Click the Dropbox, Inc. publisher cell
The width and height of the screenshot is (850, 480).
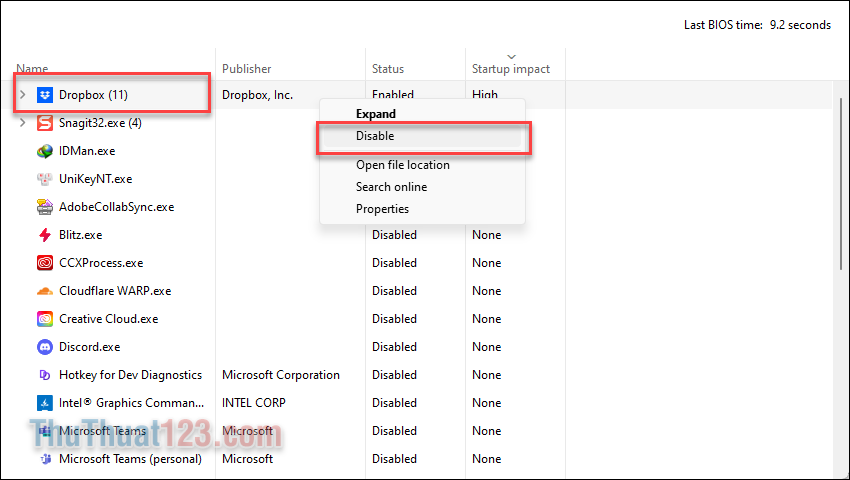pos(257,95)
